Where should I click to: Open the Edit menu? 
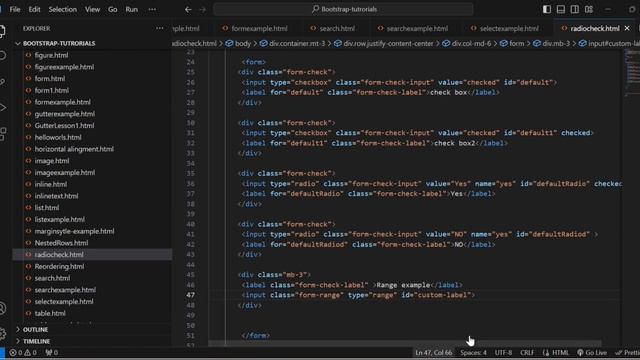(x=34, y=9)
